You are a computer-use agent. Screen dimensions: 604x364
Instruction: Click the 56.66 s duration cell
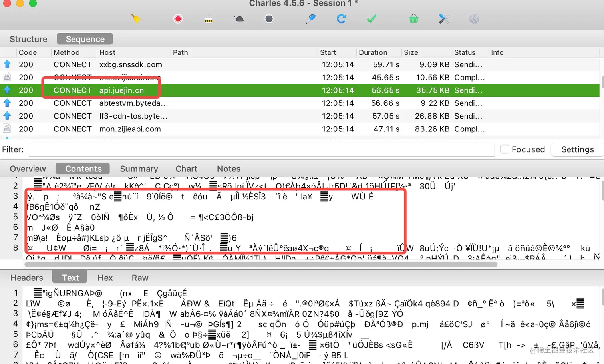pyautogui.click(x=385, y=103)
